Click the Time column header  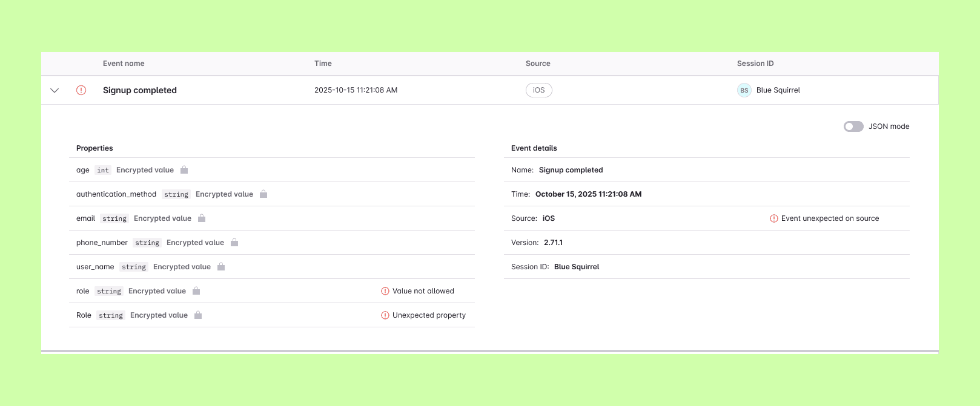(x=323, y=64)
